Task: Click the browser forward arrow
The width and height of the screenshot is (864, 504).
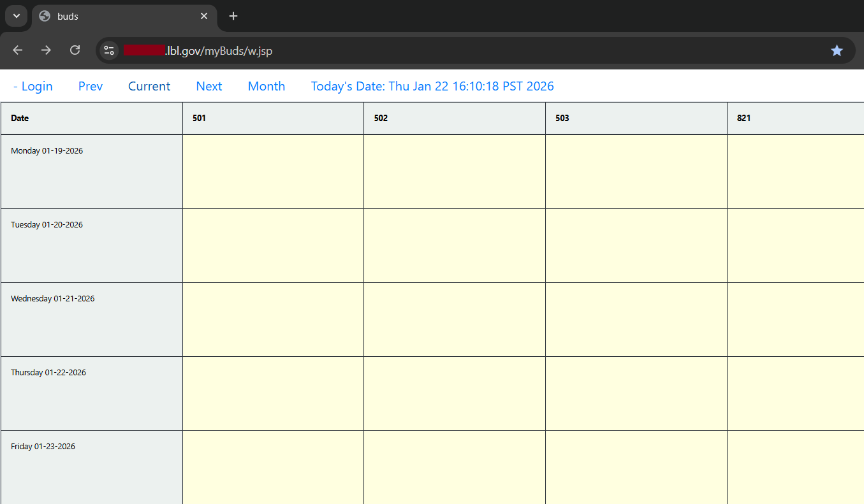Action: 46,50
